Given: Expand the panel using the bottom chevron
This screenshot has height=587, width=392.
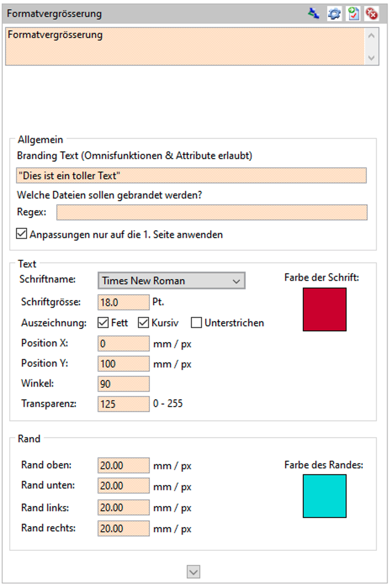Looking at the screenshot, I should click(193, 571).
